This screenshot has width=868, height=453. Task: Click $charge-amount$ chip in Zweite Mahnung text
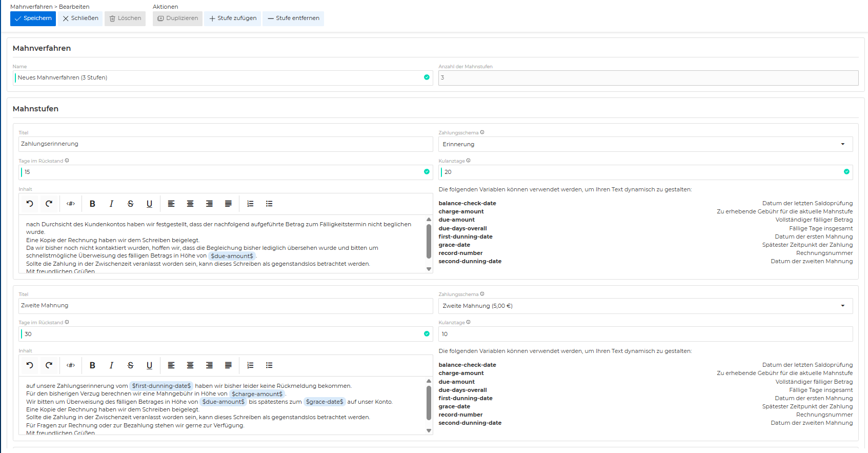[x=257, y=394]
